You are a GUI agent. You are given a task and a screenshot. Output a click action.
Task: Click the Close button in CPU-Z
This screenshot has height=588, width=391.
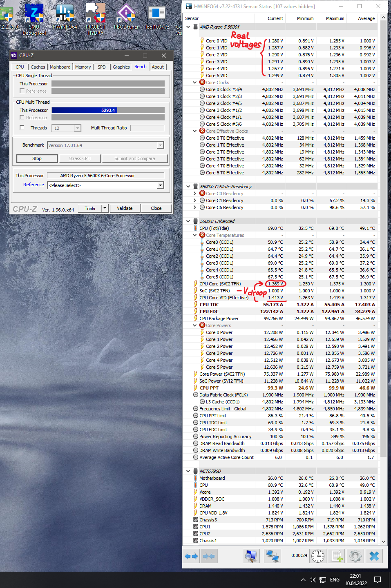point(156,208)
